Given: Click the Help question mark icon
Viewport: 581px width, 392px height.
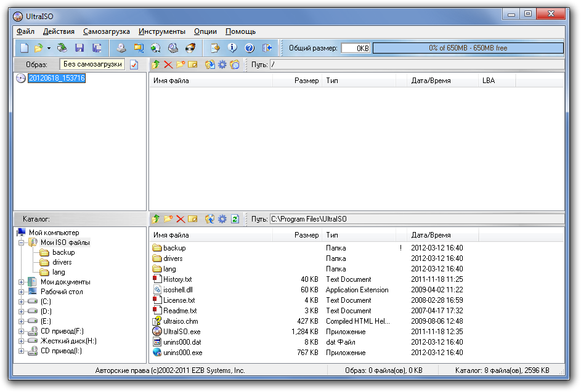Looking at the screenshot, I should click(x=250, y=48).
